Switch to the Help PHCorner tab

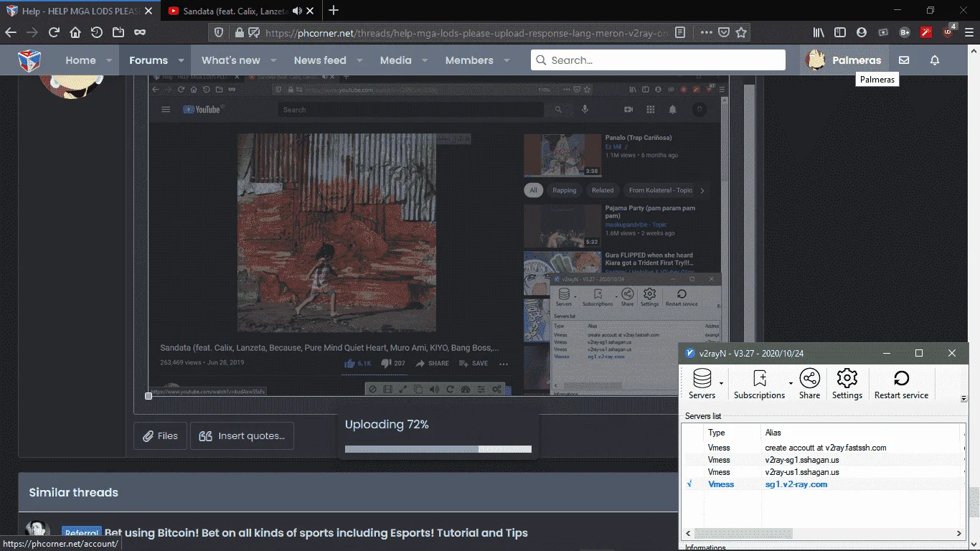pos(79,11)
